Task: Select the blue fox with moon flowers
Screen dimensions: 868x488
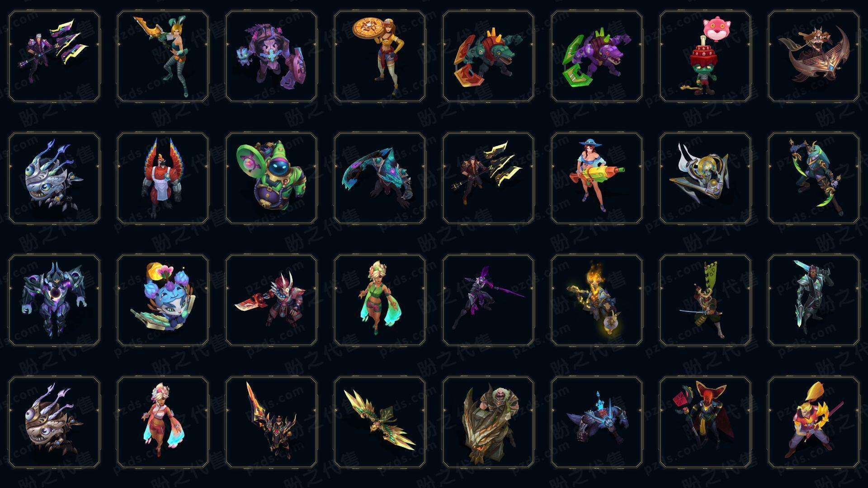Action: 163,300
